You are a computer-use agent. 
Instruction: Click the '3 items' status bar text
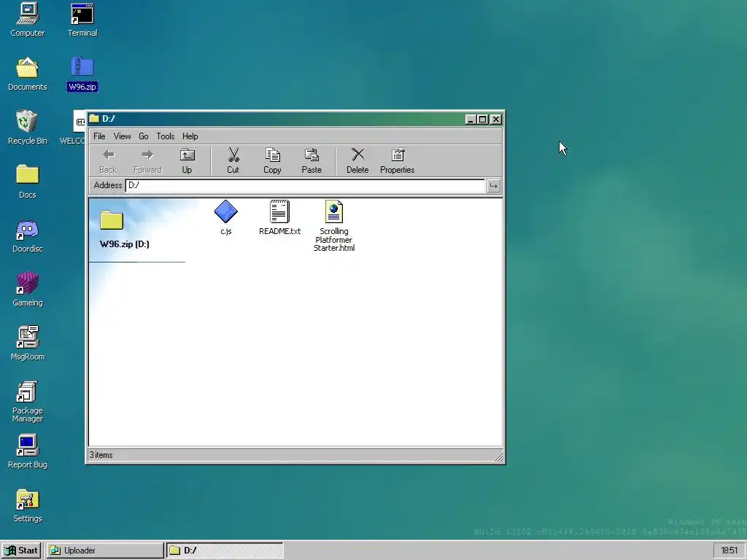click(101, 455)
